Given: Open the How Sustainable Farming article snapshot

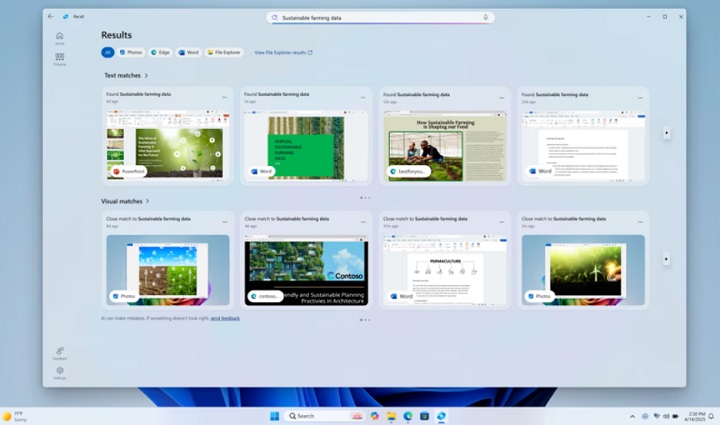Looking at the screenshot, I should (445, 145).
